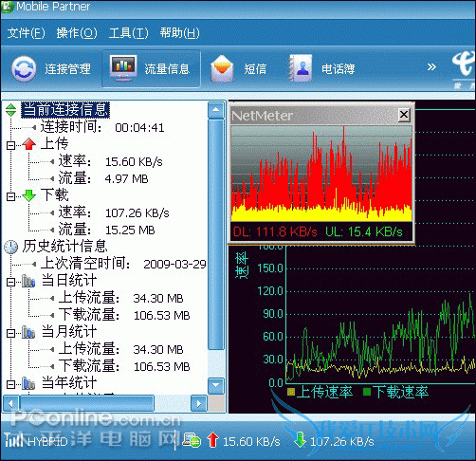Click the horizontal scroll left arrow

click(11, 403)
